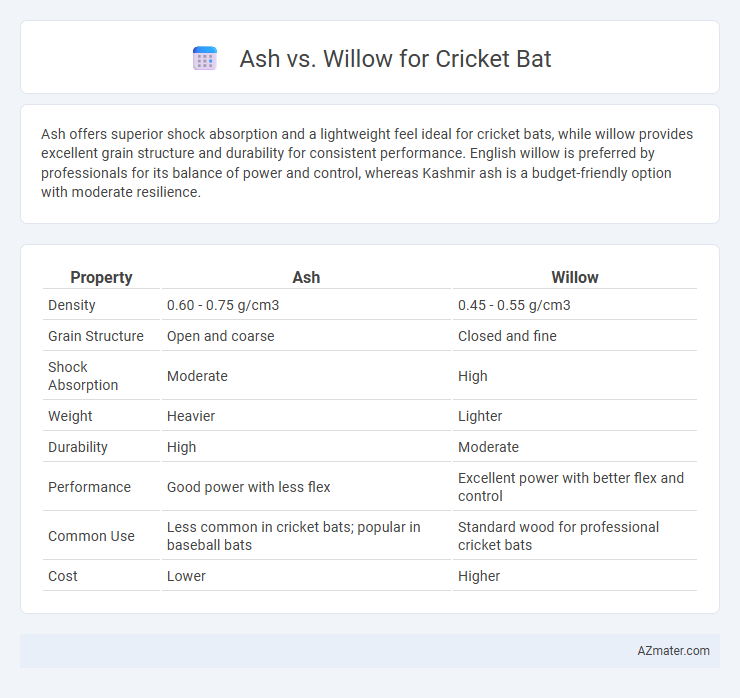
Task: Select the 'Willow' column header
Action: (574, 277)
